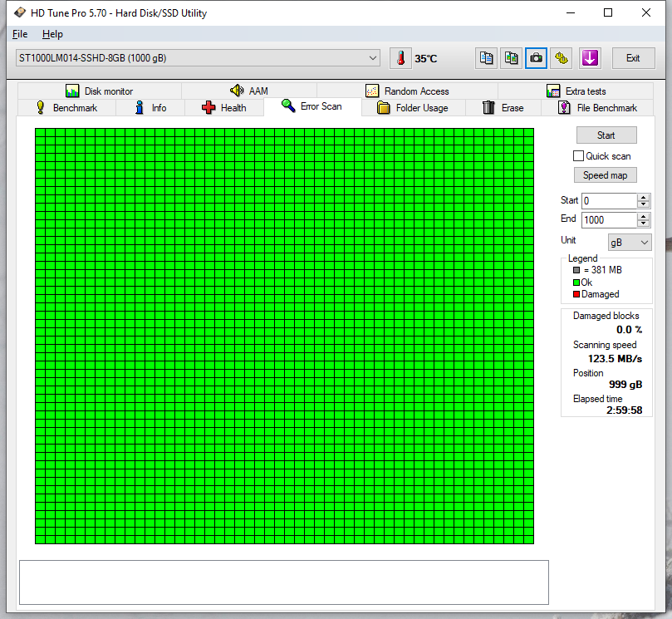Open options via the yellow hands icon
The width and height of the screenshot is (672, 619).
point(560,58)
